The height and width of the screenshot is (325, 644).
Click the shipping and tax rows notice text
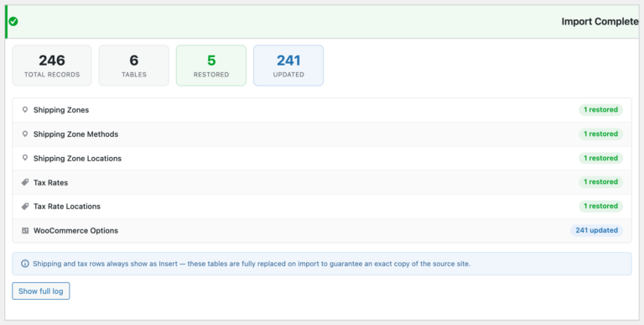[252, 264]
